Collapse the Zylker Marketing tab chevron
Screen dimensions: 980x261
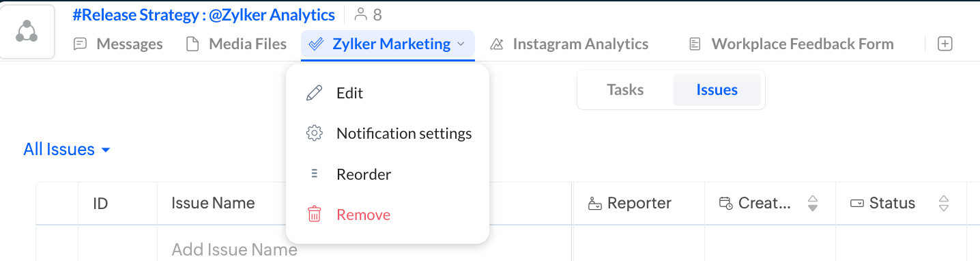(x=461, y=44)
